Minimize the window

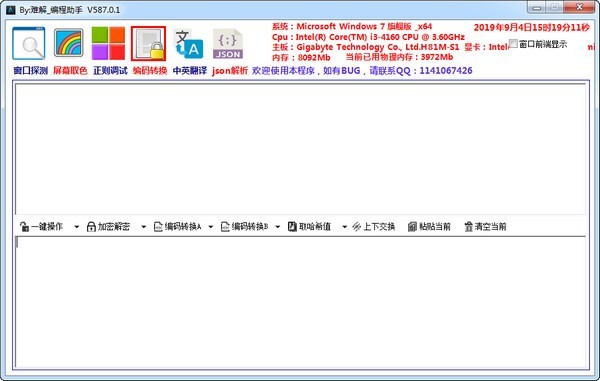(x=537, y=7)
